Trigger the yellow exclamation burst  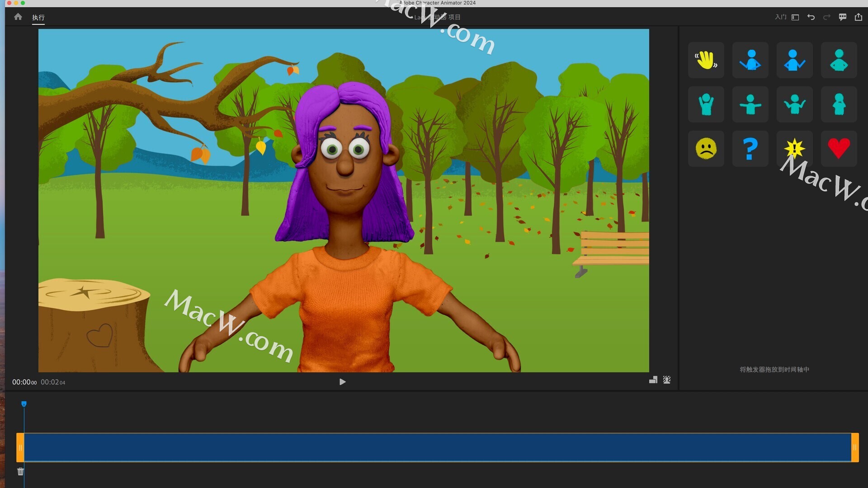pyautogui.click(x=795, y=149)
